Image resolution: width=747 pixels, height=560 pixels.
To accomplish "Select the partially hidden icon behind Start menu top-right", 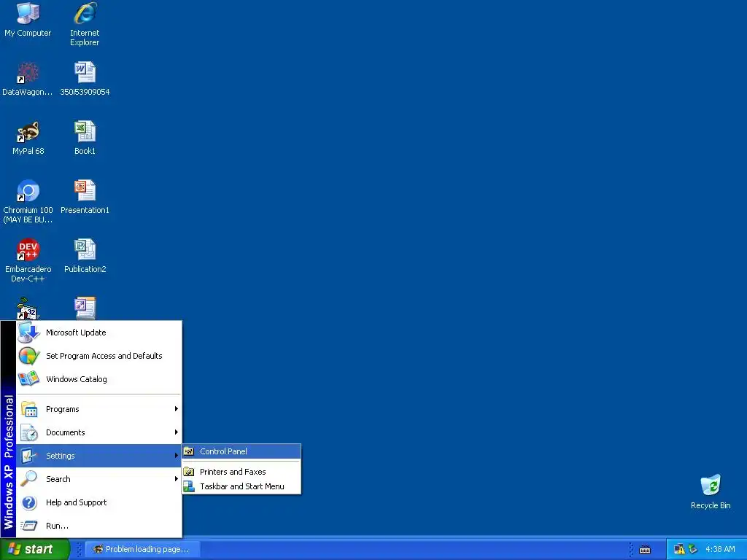I will click(85, 308).
